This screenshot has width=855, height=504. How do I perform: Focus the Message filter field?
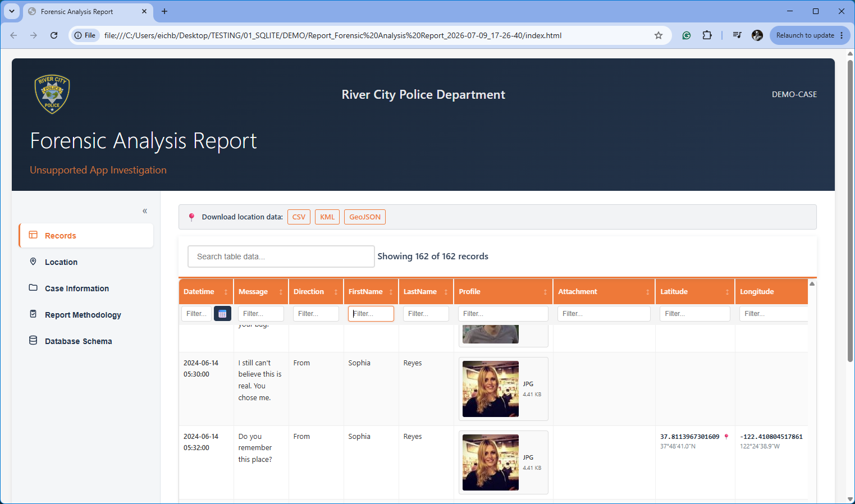261,314
